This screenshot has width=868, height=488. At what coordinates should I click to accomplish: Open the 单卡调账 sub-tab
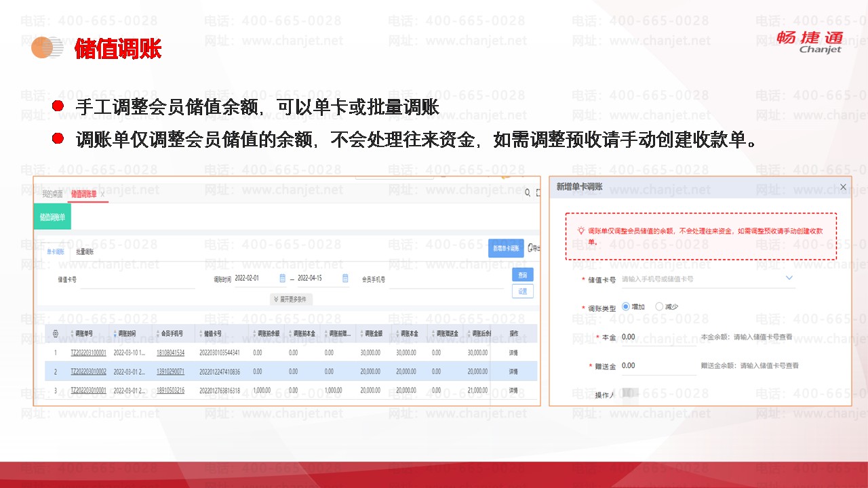click(56, 251)
